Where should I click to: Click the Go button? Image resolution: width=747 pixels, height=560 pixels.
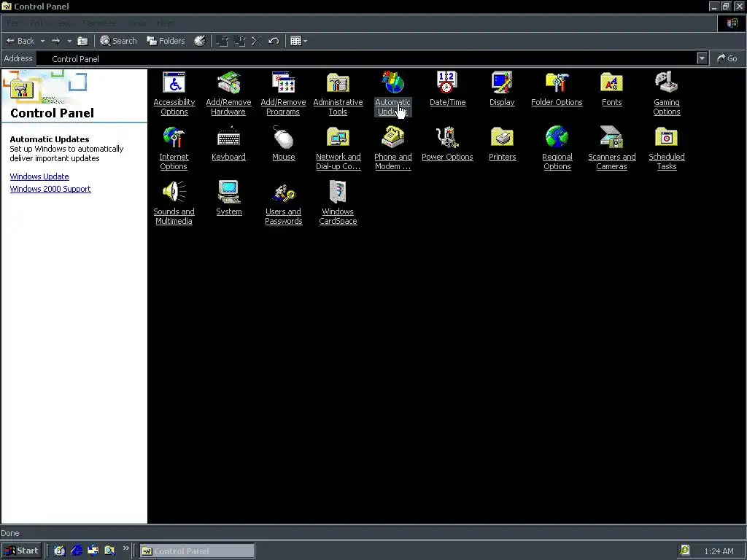tap(727, 58)
